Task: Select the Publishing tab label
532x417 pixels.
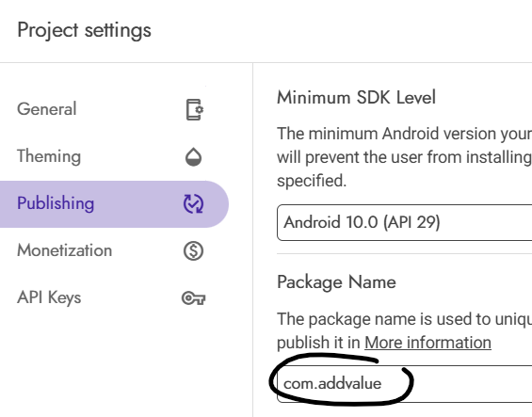Action: tap(56, 203)
